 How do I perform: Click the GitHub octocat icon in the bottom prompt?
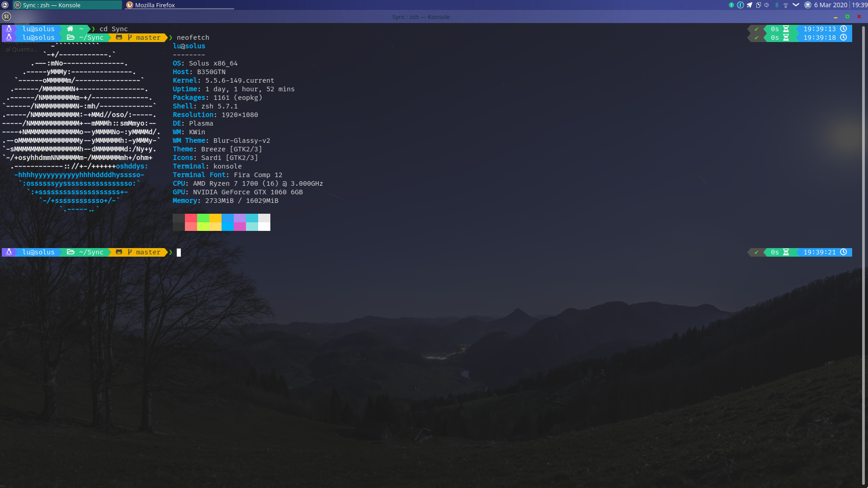[119, 252]
